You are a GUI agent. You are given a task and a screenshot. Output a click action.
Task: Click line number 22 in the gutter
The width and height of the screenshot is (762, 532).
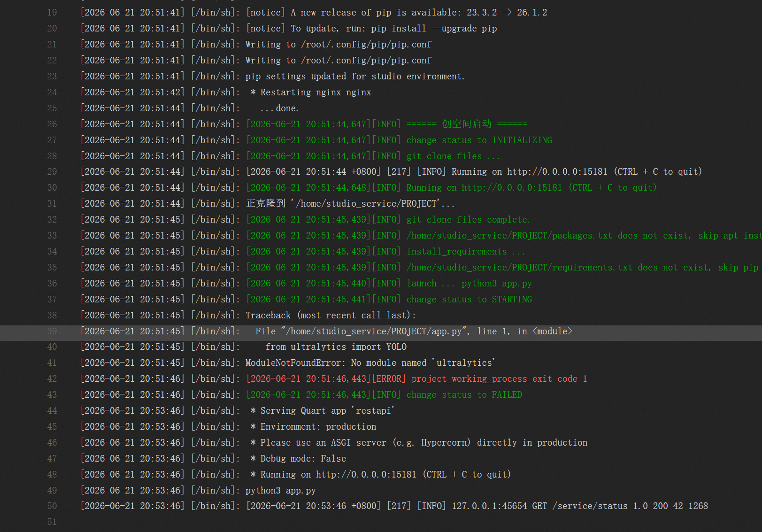click(52, 60)
